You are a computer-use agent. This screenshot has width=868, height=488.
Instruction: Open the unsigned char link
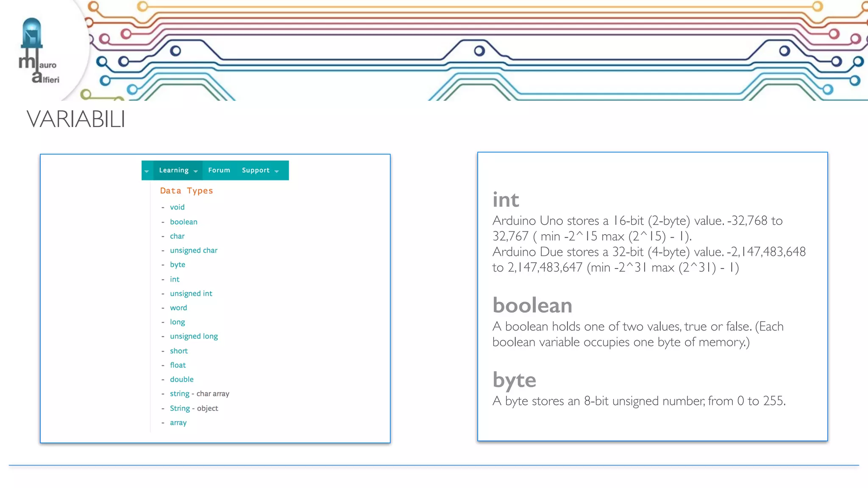194,250
